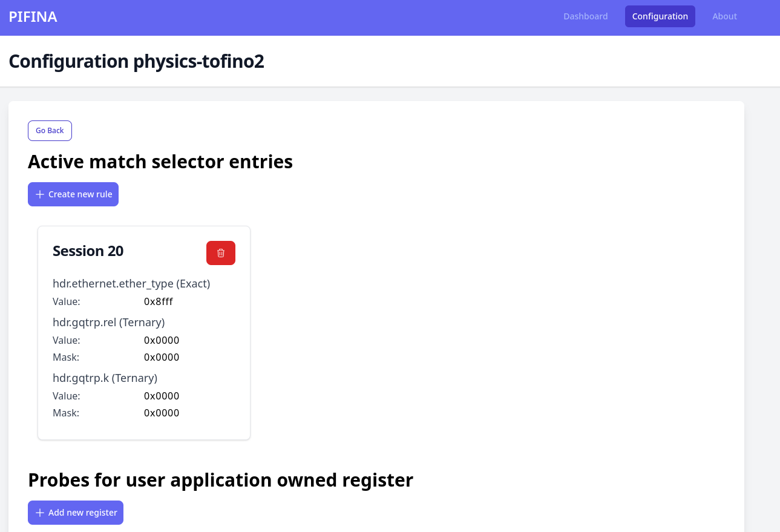Click the plus icon in Add new register

40,512
